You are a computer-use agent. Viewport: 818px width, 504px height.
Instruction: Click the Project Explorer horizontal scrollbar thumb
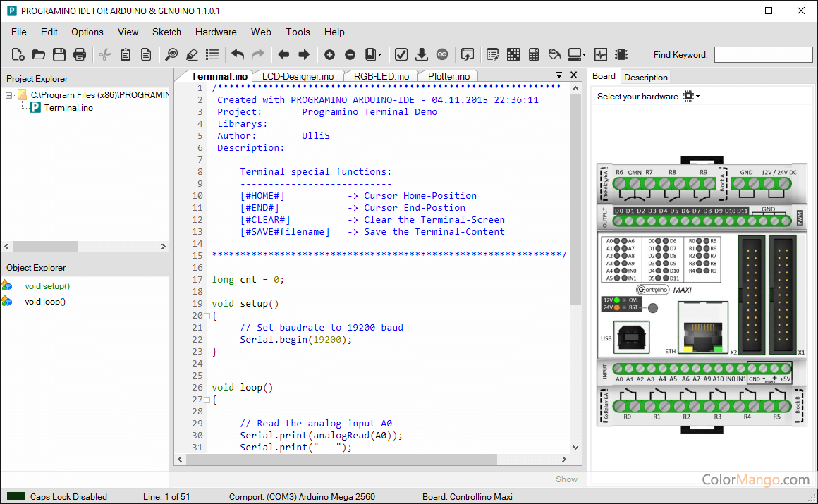[x=45, y=246]
